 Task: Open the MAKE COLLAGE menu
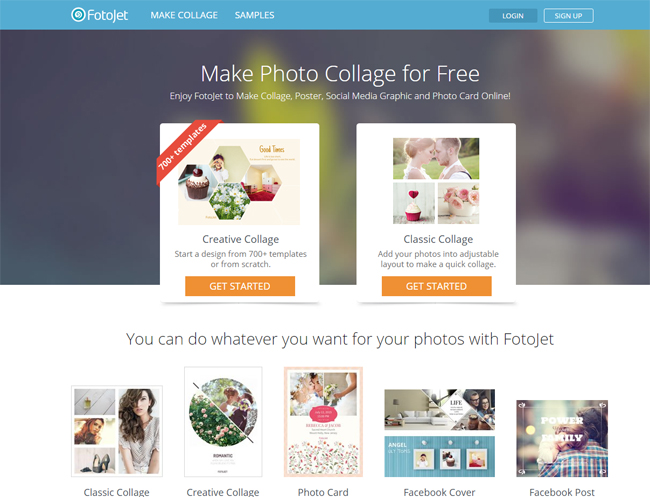[x=184, y=15]
